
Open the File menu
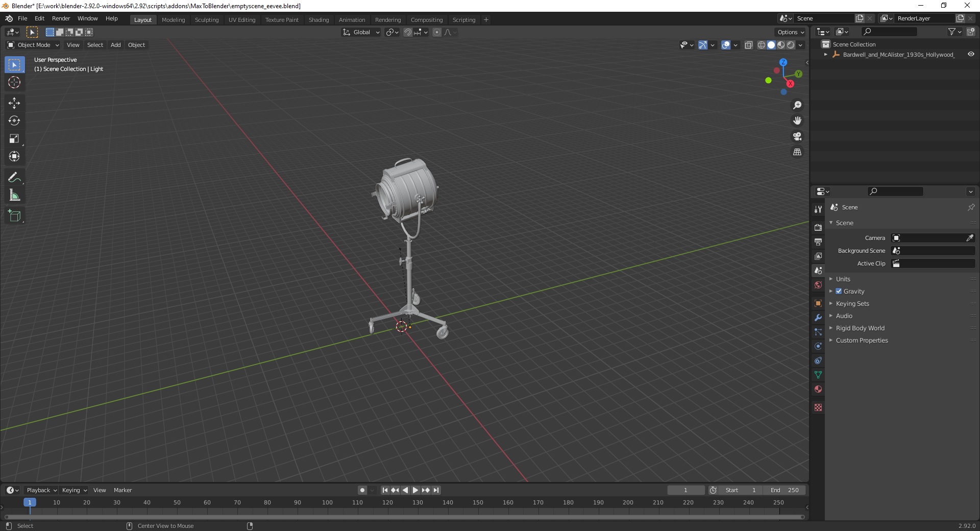click(22, 18)
